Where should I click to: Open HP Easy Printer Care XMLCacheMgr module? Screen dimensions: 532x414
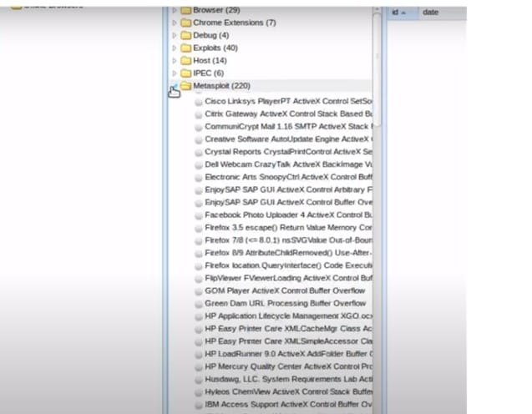tap(288, 329)
